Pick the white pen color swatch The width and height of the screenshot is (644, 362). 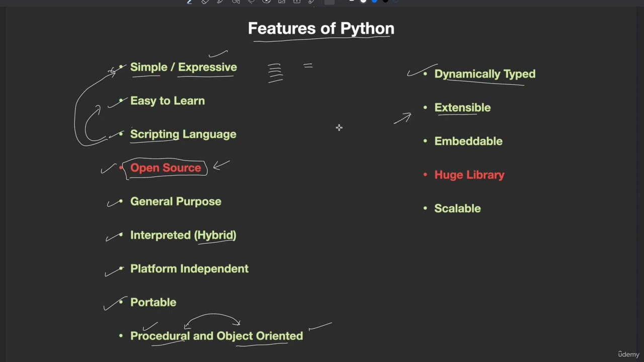point(363,2)
